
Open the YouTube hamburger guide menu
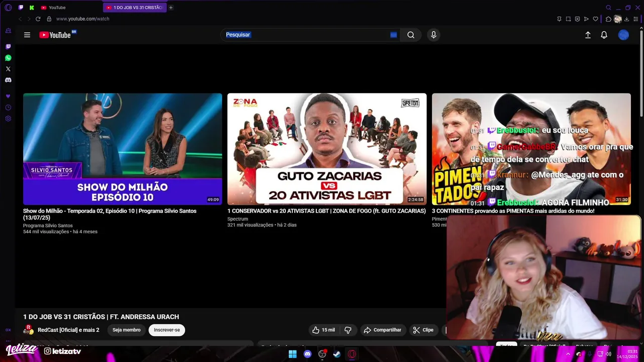[x=27, y=35]
